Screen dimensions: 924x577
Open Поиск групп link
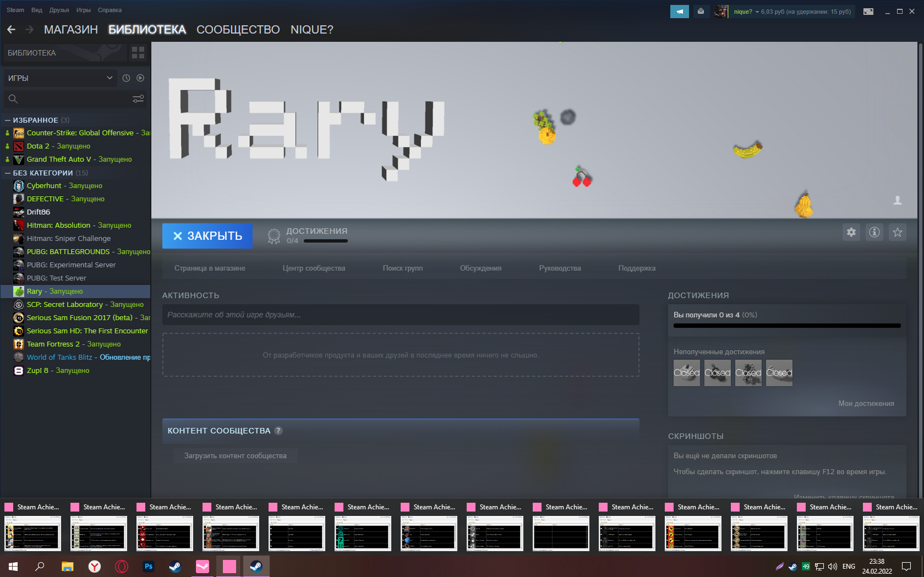pyautogui.click(x=403, y=268)
